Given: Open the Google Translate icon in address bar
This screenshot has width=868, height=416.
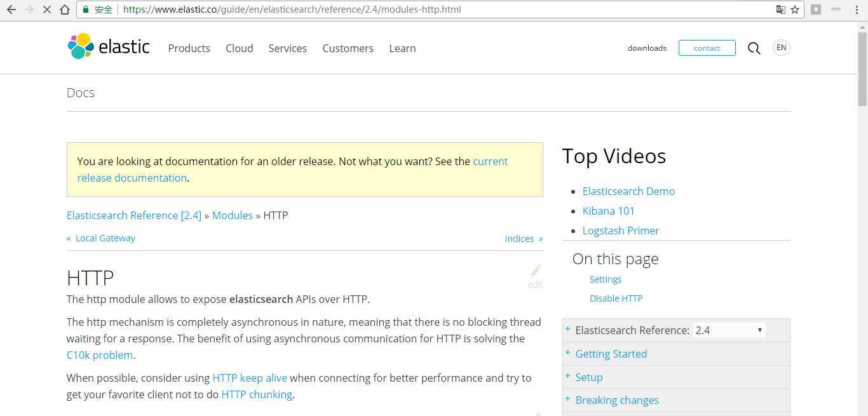Looking at the screenshot, I should click(780, 10).
